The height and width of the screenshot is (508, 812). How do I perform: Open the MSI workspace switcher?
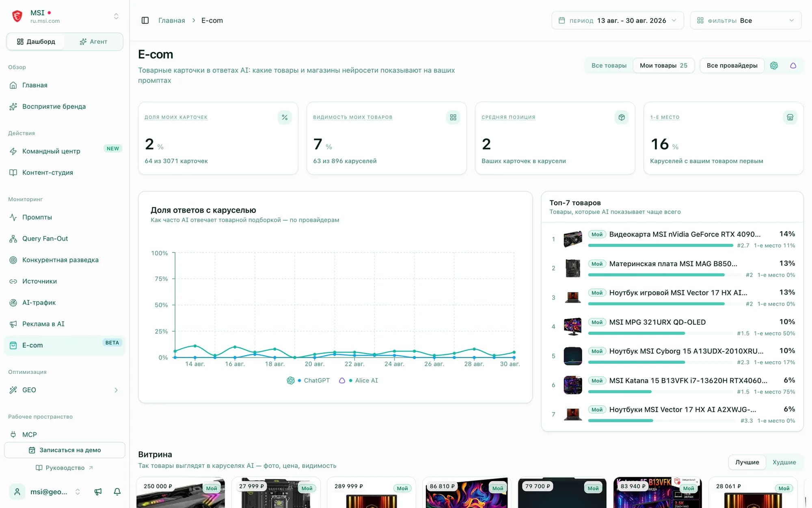[x=65, y=16]
